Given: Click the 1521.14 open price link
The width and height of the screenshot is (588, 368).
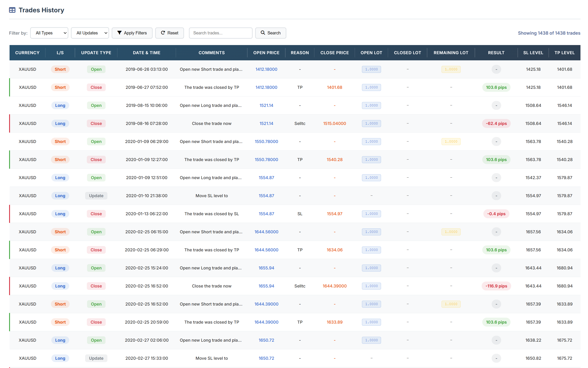Looking at the screenshot, I should pos(266,105).
